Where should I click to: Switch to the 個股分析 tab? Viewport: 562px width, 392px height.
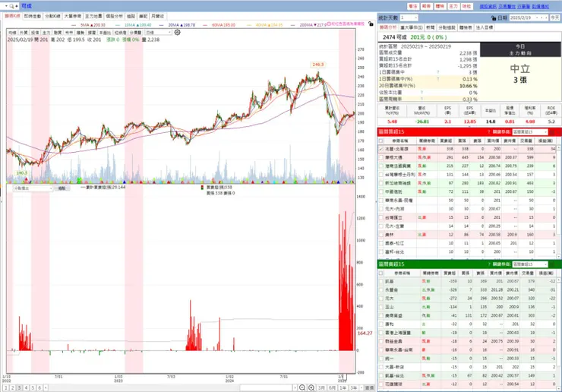point(115,16)
